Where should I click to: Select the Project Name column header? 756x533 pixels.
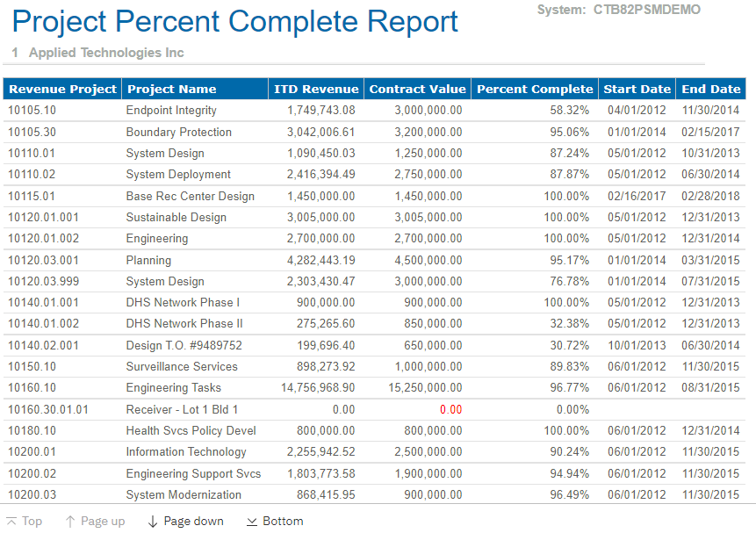(x=171, y=89)
